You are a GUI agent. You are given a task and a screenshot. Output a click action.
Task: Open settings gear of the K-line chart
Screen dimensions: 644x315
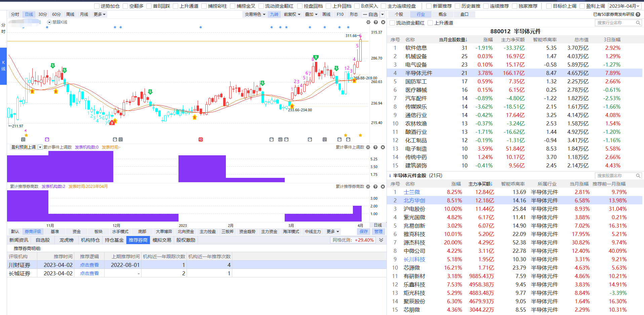368,22
